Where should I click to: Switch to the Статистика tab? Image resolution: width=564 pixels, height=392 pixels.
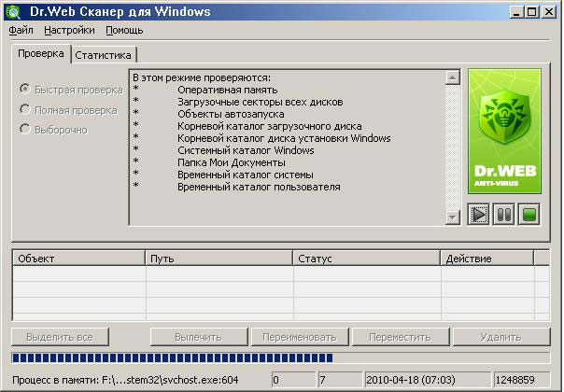pos(104,55)
